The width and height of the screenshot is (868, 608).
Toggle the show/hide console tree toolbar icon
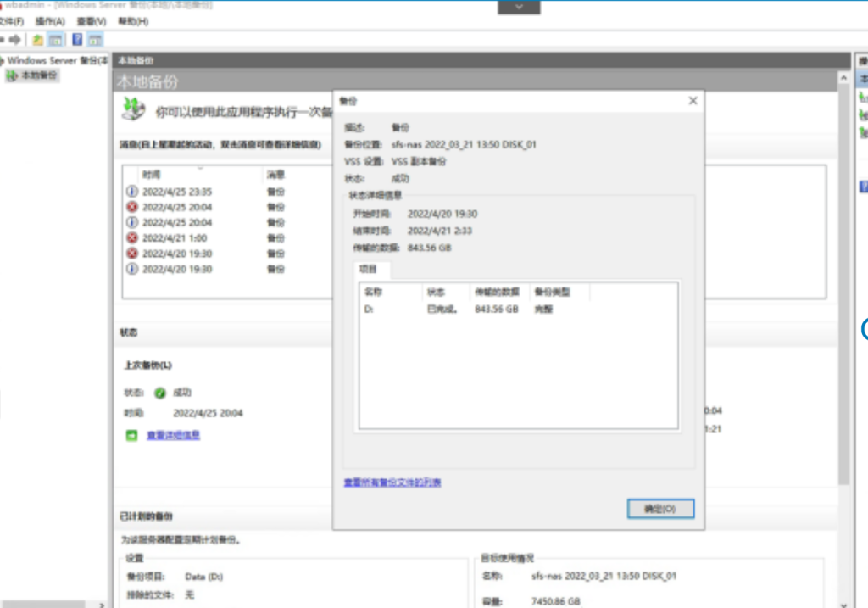[x=55, y=40]
